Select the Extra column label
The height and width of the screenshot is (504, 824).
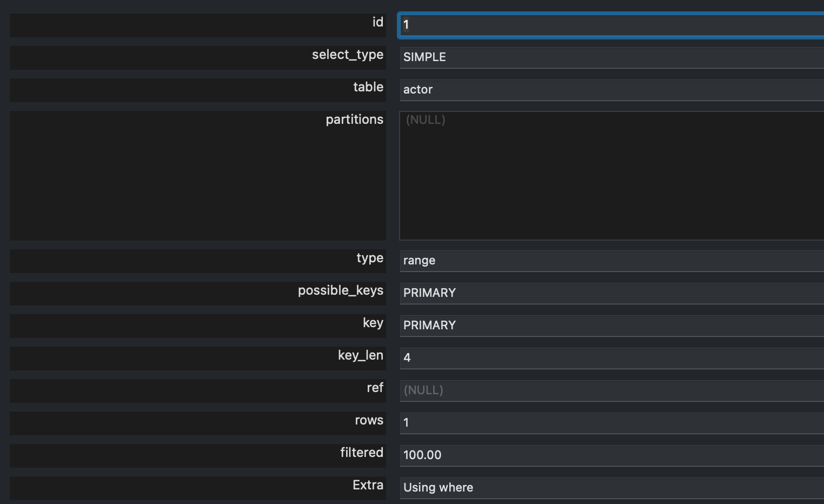tap(368, 486)
